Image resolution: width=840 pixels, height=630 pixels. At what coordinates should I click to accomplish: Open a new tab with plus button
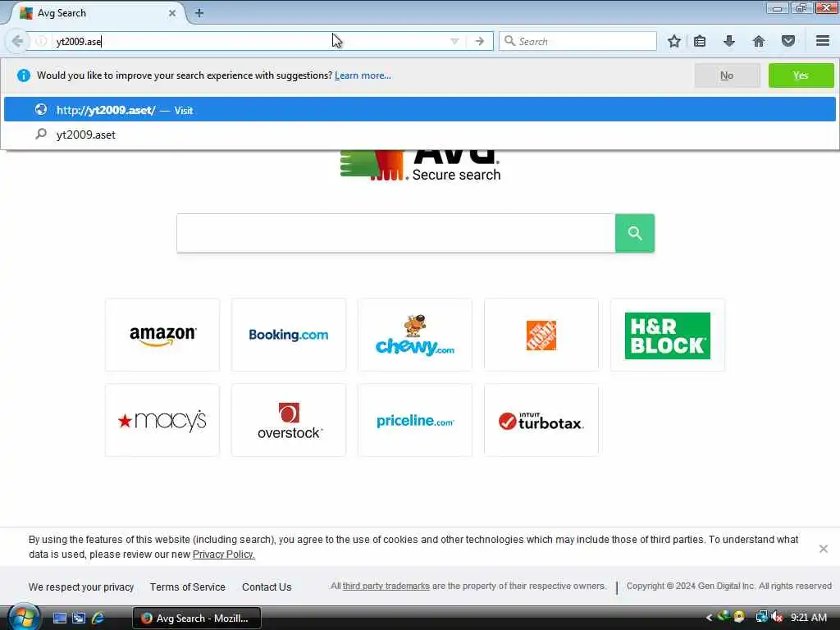pyautogui.click(x=199, y=13)
